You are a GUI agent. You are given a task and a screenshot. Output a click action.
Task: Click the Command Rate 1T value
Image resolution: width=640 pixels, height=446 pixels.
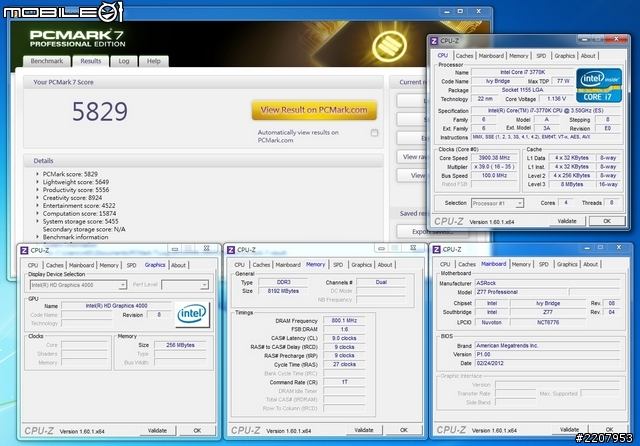point(344,382)
